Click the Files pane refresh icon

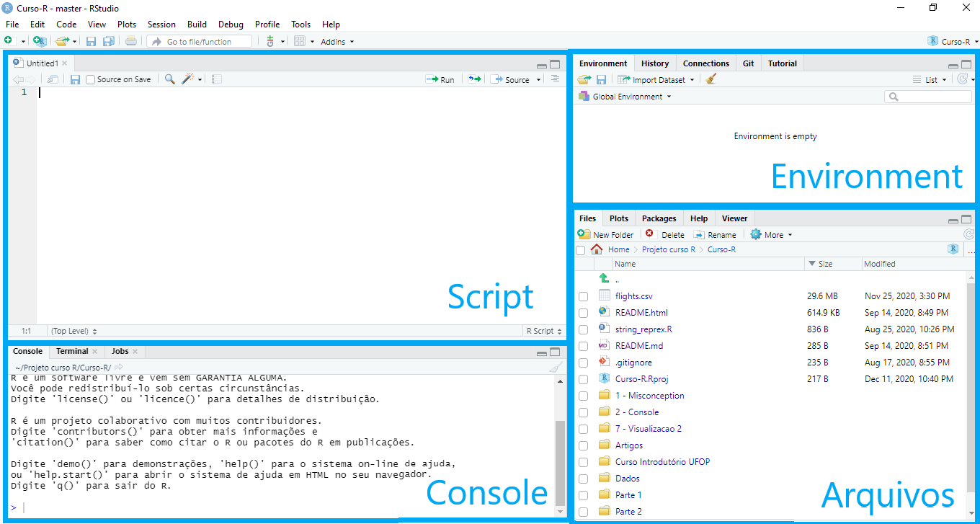969,234
